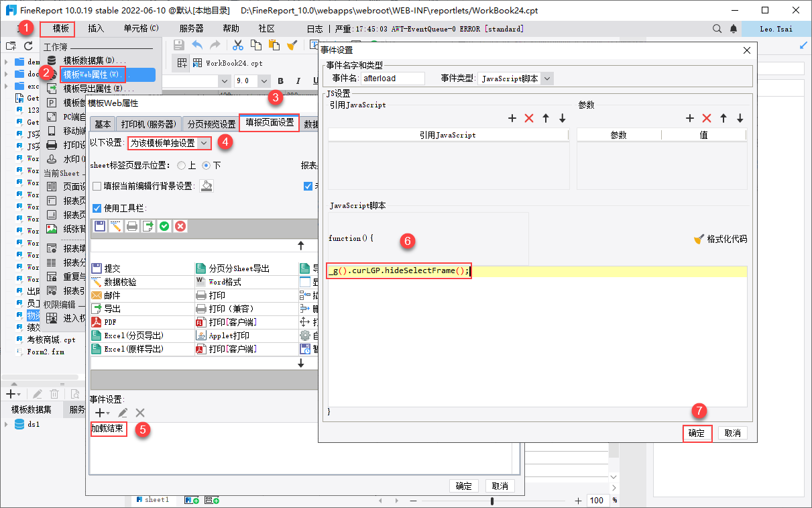Click JavaScript code line in editor
Image resolution: width=812 pixels, height=508 pixels.
[537, 271]
